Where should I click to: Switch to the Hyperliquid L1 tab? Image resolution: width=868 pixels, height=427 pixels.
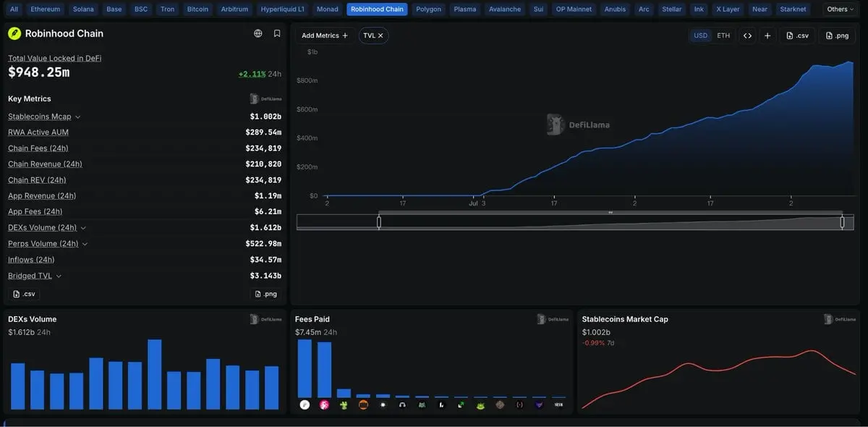click(x=283, y=9)
